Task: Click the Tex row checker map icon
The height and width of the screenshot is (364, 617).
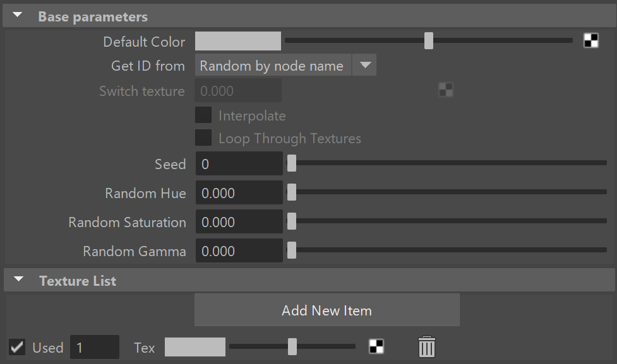Action: click(376, 347)
